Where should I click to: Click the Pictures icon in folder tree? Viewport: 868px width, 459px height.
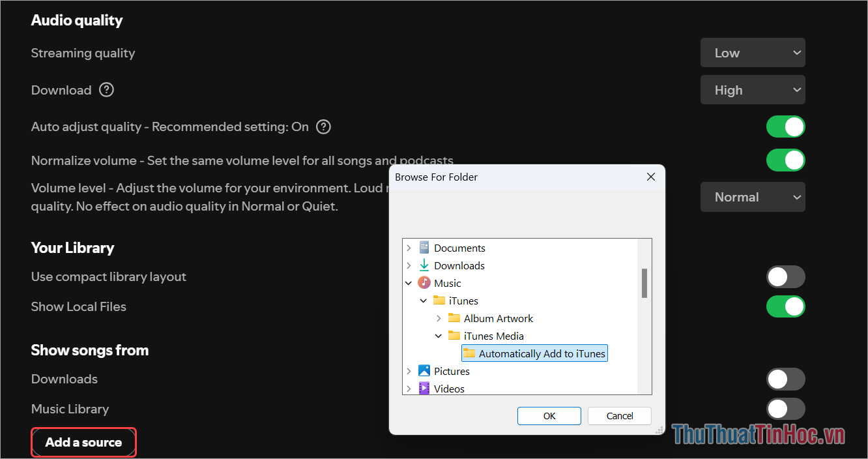click(x=424, y=371)
